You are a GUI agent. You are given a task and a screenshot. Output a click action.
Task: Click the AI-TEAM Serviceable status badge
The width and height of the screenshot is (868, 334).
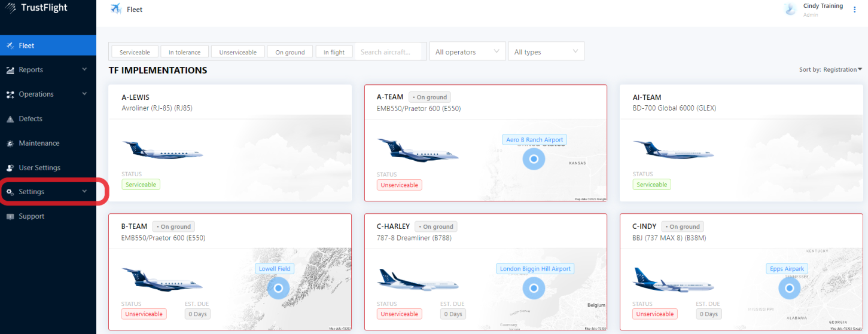click(x=651, y=185)
